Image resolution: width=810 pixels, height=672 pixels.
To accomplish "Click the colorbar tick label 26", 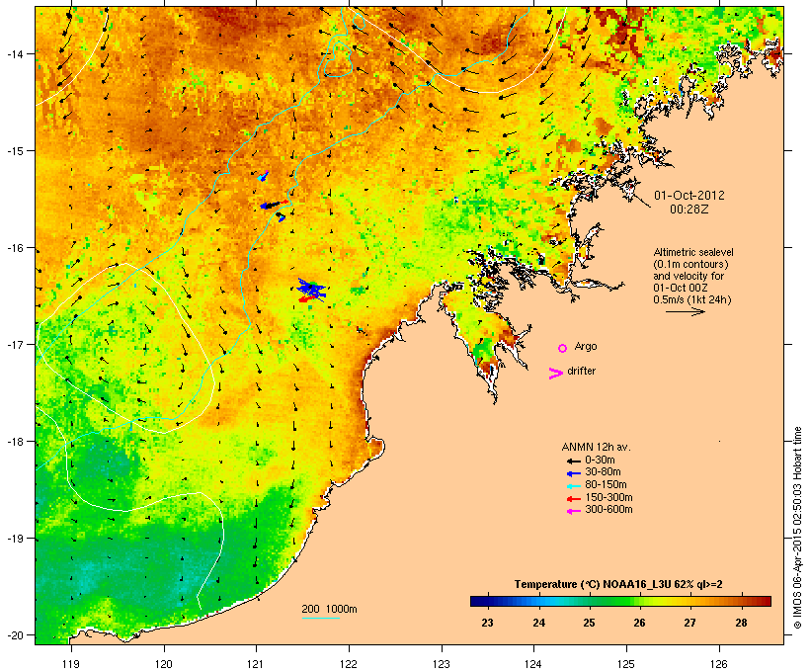I will click(639, 623).
